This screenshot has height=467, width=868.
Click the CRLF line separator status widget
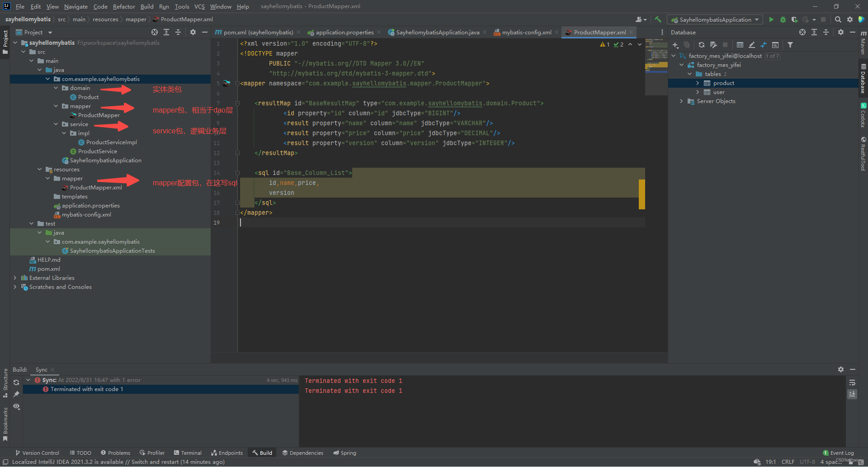788,462
